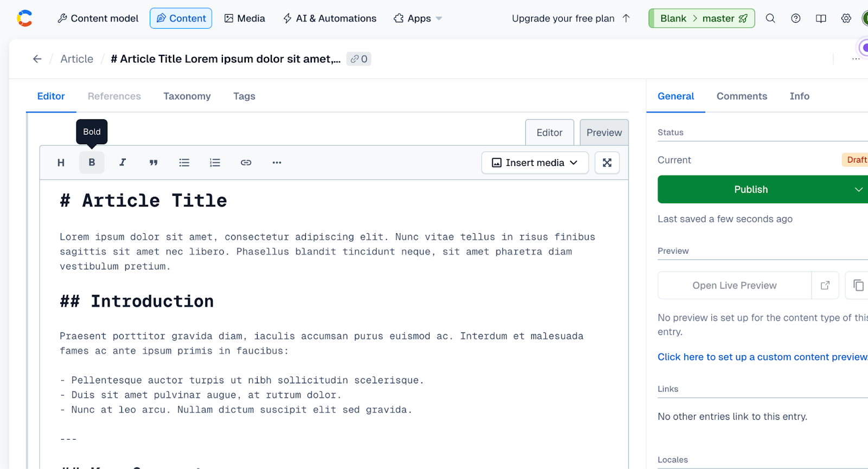Expand editor to fullscreen zen mode
This screenshot has width=868, height=469.
607,163
